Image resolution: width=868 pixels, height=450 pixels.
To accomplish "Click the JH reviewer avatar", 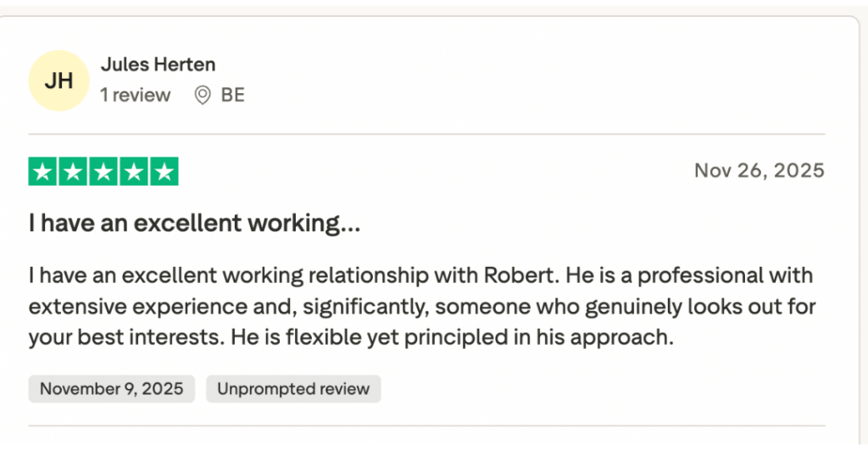I will pos(58,81).
